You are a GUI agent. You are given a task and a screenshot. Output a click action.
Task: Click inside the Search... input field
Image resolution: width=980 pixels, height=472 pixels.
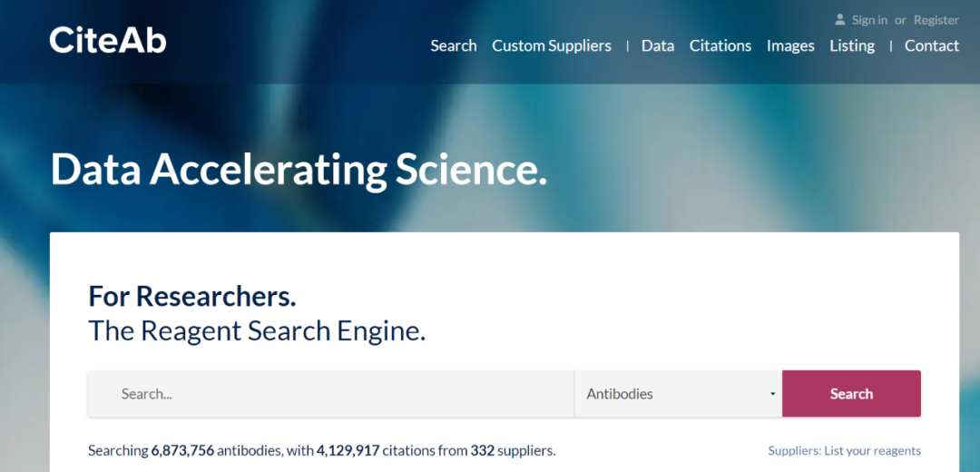[x=331, y=394]
